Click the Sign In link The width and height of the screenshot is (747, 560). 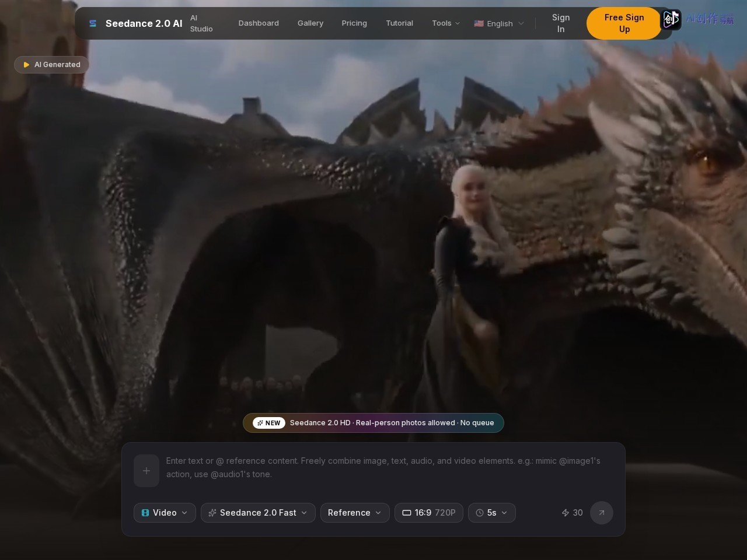tap(561, 23)
